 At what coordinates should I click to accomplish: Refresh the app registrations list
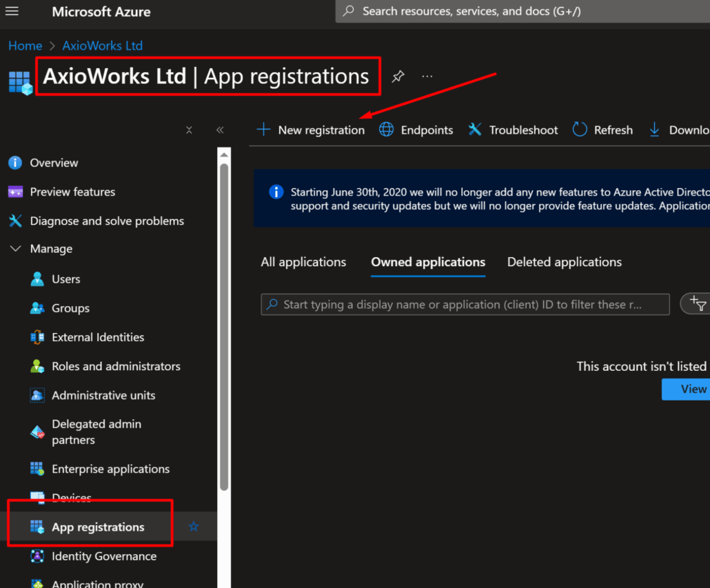602,130
